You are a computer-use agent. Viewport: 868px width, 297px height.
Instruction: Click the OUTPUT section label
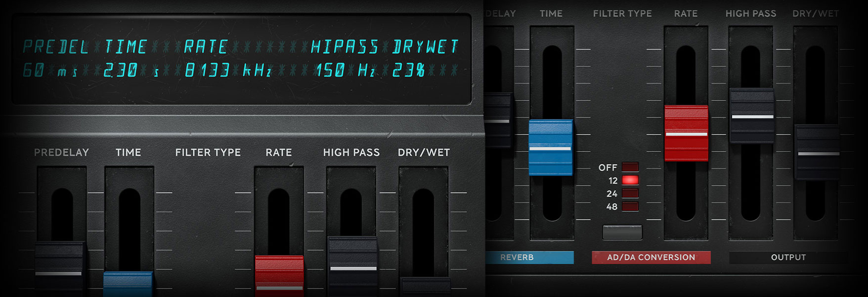coord(788,257)
